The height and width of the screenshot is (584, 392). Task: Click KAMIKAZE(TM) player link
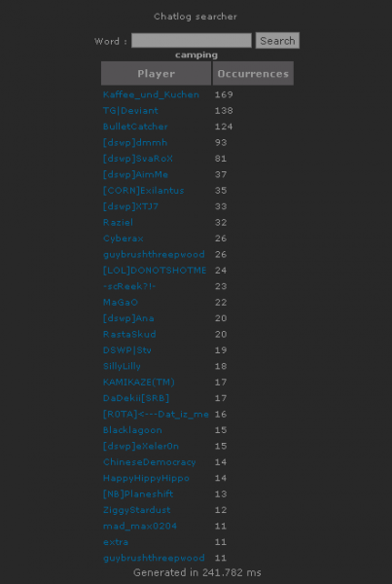(x=139, y=383)
